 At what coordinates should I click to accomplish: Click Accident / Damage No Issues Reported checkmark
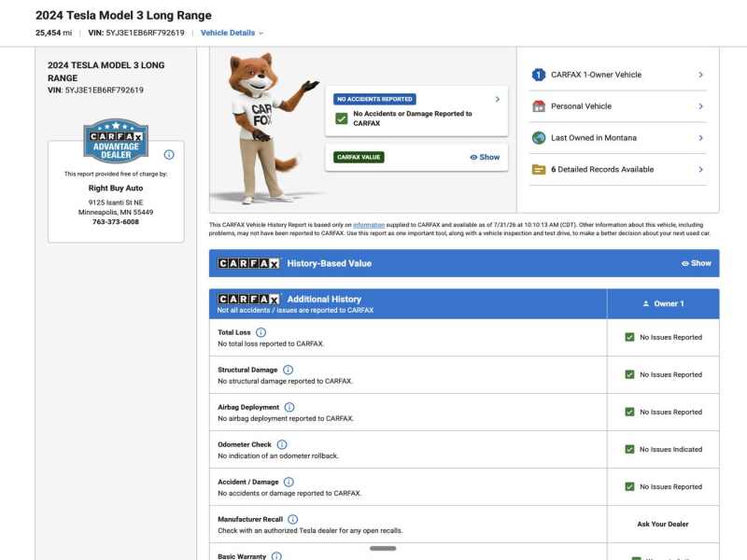629,486
